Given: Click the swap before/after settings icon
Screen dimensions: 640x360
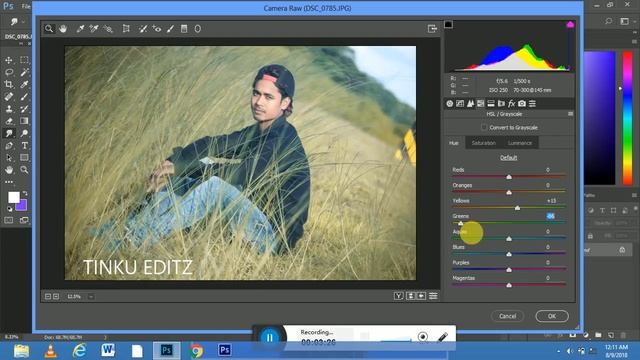Looking at the screenshot, I should pyautogui.click(x=411, y=296).
